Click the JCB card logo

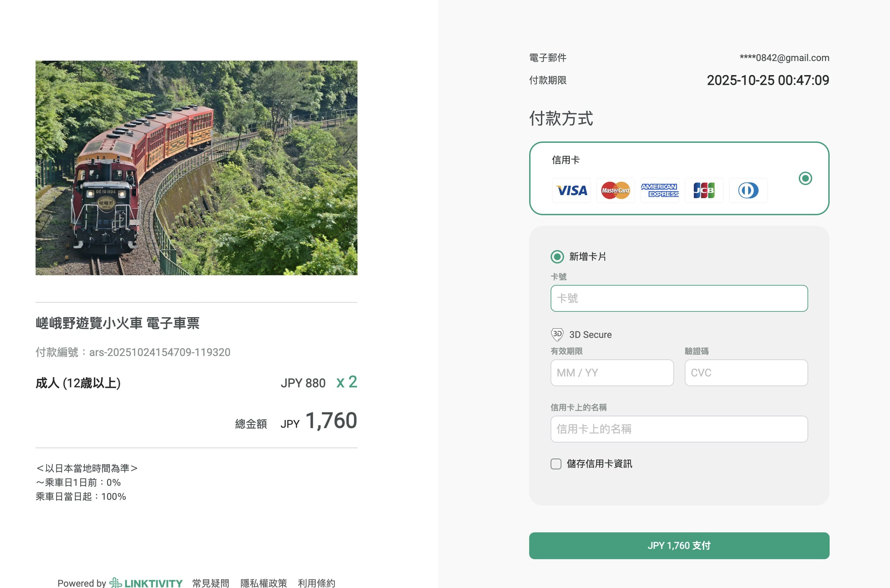tap(704, 190)
